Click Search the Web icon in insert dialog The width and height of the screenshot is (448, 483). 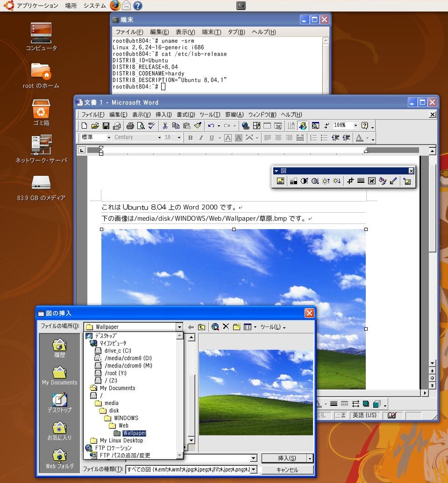point(215,327)
